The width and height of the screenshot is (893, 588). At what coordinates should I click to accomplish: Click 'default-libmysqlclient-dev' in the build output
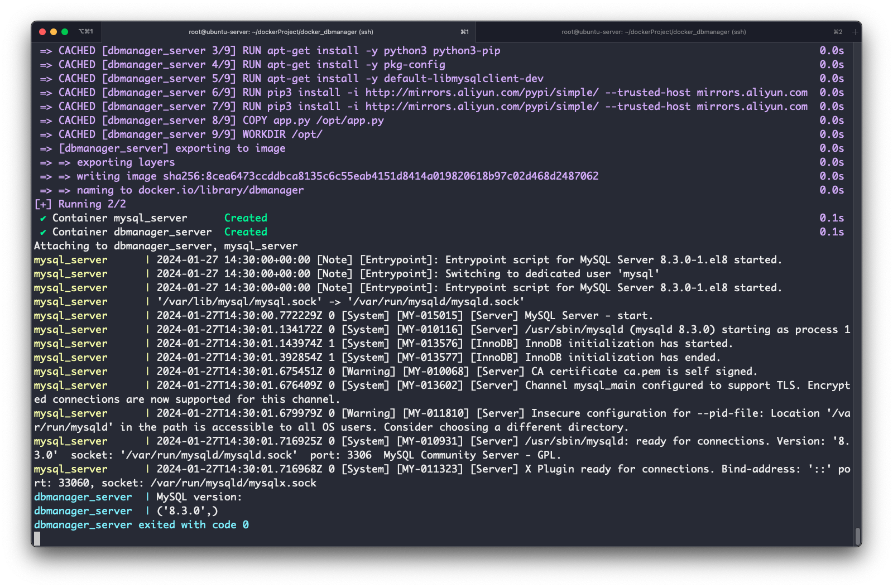point(464,79)
